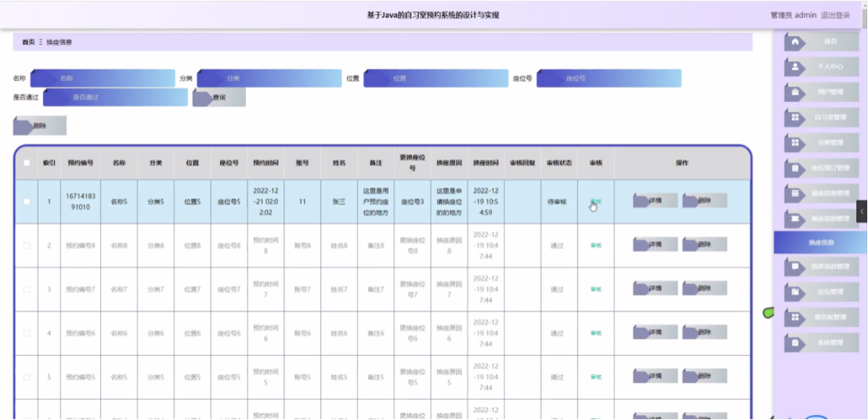Check the checkbox for 预约编号8 row
This screenshot has width=868, height=420.
click(x=27, y=245)
